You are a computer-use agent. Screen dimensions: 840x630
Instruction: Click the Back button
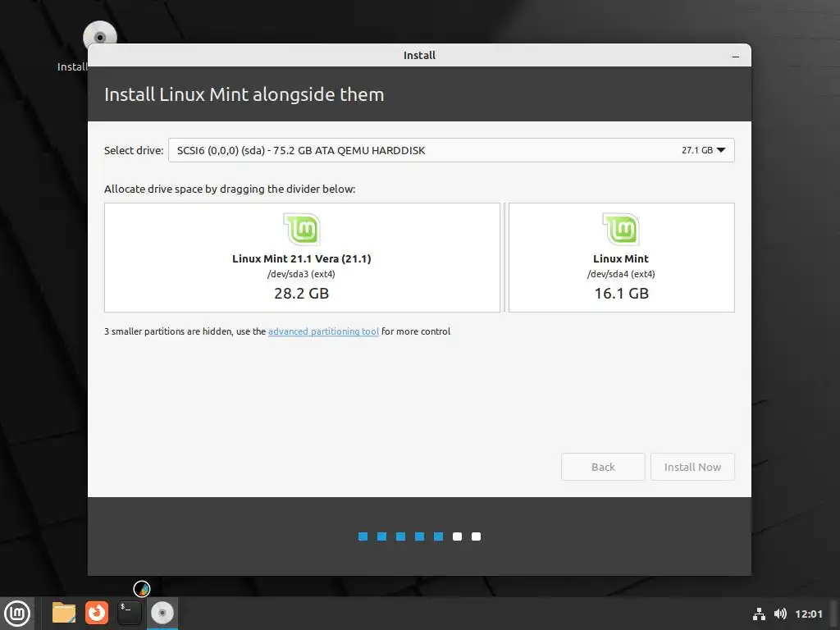point(603,467)
